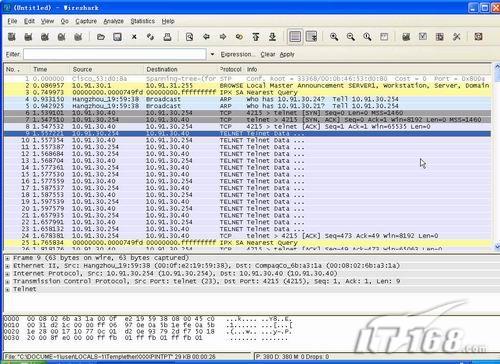The height and width of the screenshot is (364, 500).
Task: Start a new live capture icon
Action: pyautogui.click(x=45, y=37)
